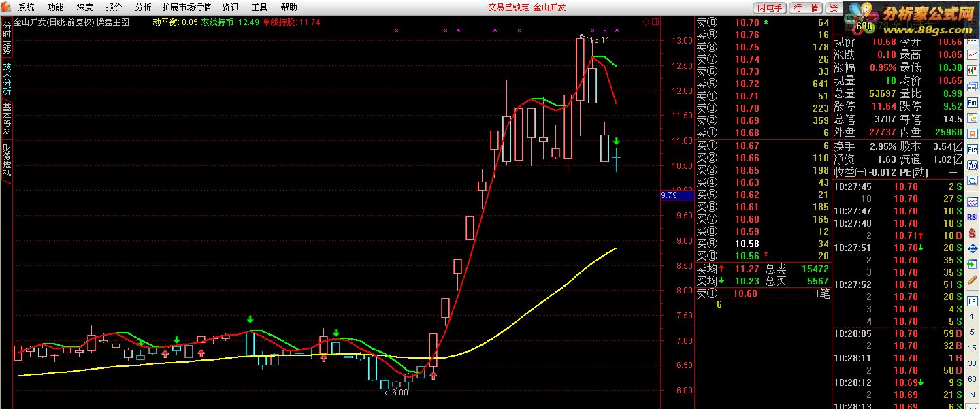Select the 买① row at 10.67

(763, 146)
